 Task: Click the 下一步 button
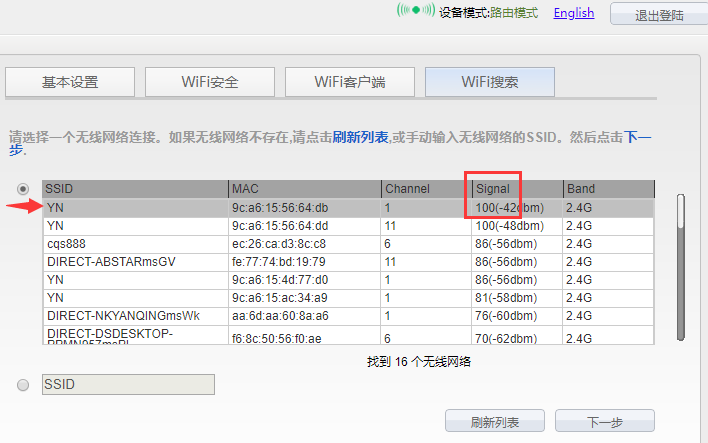(x=604, y=422)
